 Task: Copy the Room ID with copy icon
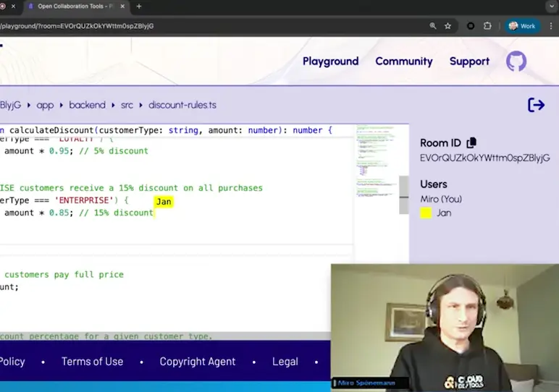[x=471, y=143]
